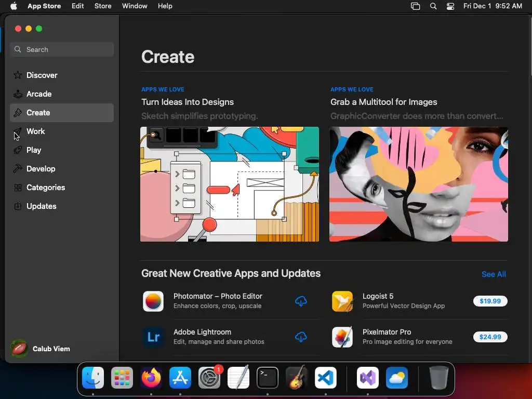Open Control Center in menu bar
This screenshot has width=532, height=399.
tap(450, 6)
